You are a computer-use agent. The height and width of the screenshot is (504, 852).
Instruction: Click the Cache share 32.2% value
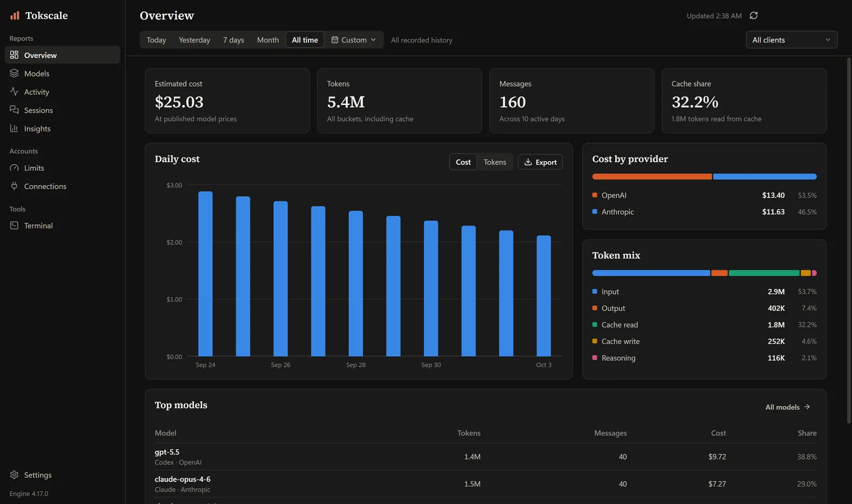(x=695, y=102)
